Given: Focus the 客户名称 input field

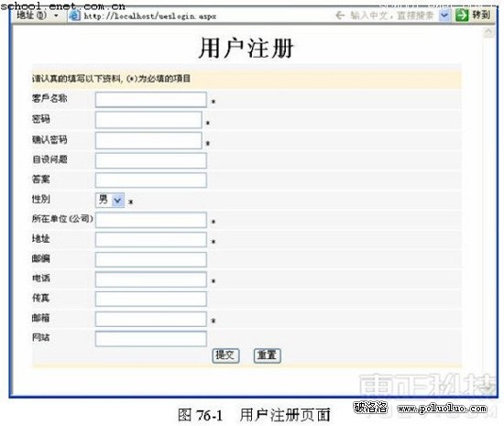Looking at the screenshot, I should (151, 100).
